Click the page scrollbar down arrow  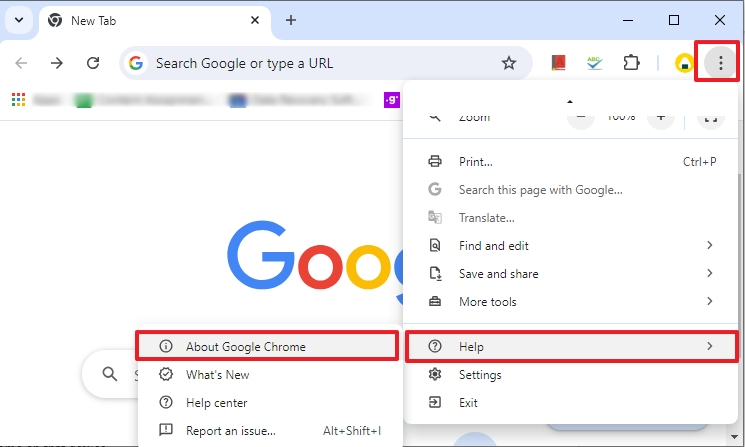coord(734,436)
